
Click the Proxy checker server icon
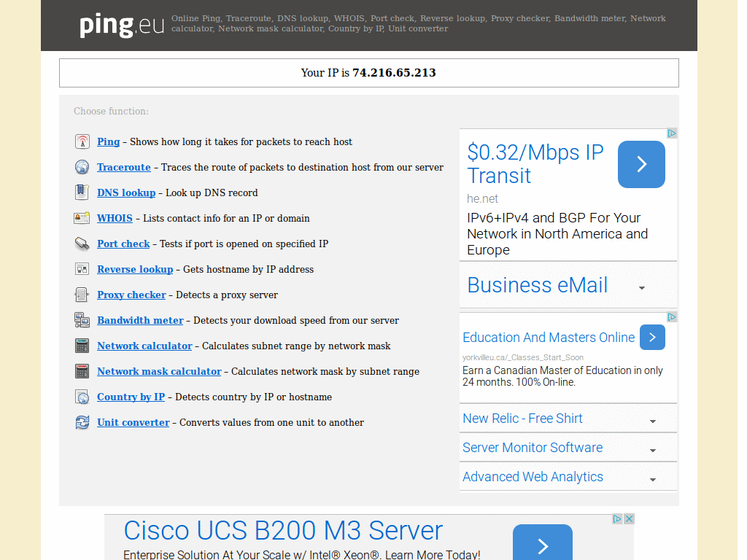pyautogui.click(x=82, y=295)
